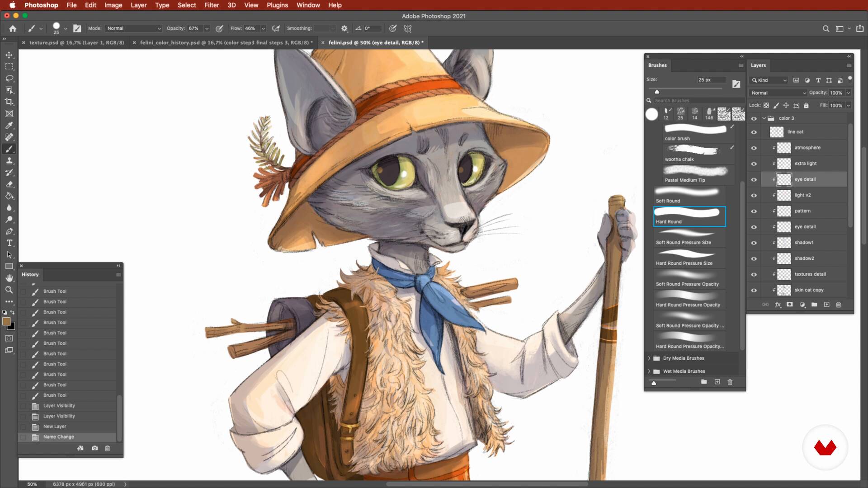Viewport: 868px width, 488px height.
Task: Select the Dodge tool
Action: coord(9,220)
